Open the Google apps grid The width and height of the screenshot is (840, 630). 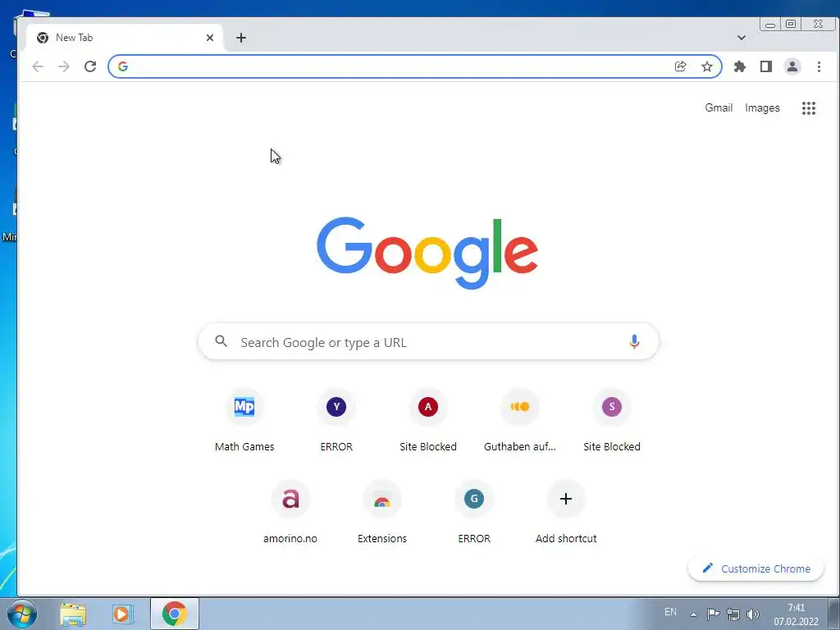tap(808, 108)
